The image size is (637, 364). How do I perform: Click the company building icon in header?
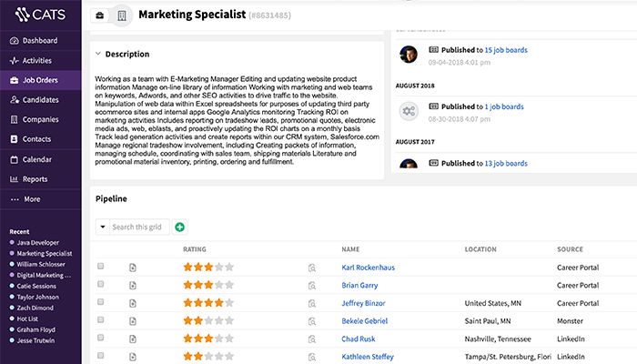121,15
